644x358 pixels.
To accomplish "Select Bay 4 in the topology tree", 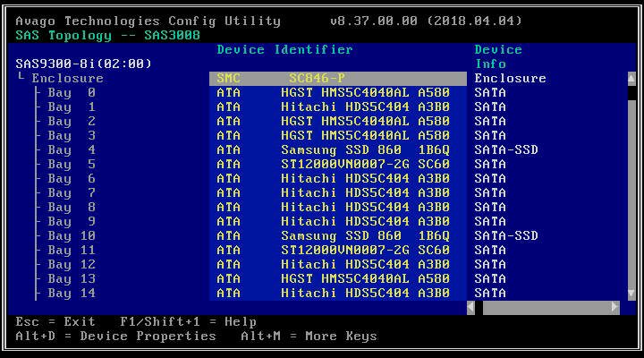I will 72,150.
